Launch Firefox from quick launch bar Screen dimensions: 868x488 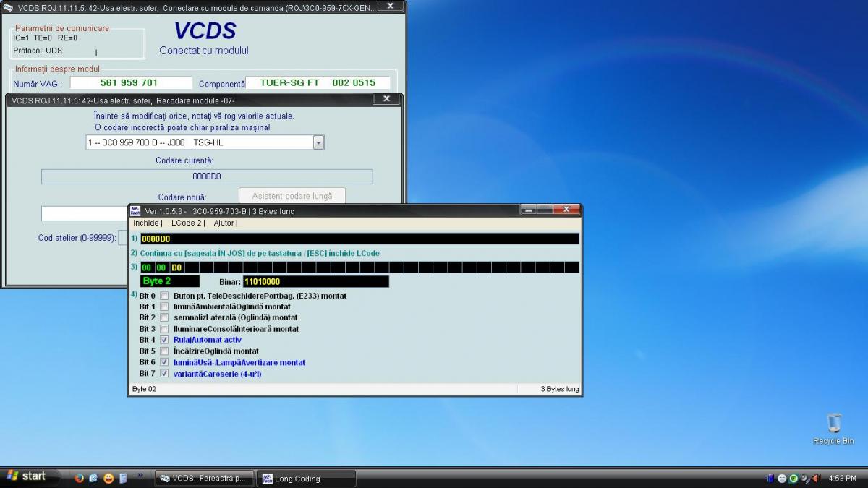pos(79,478)
